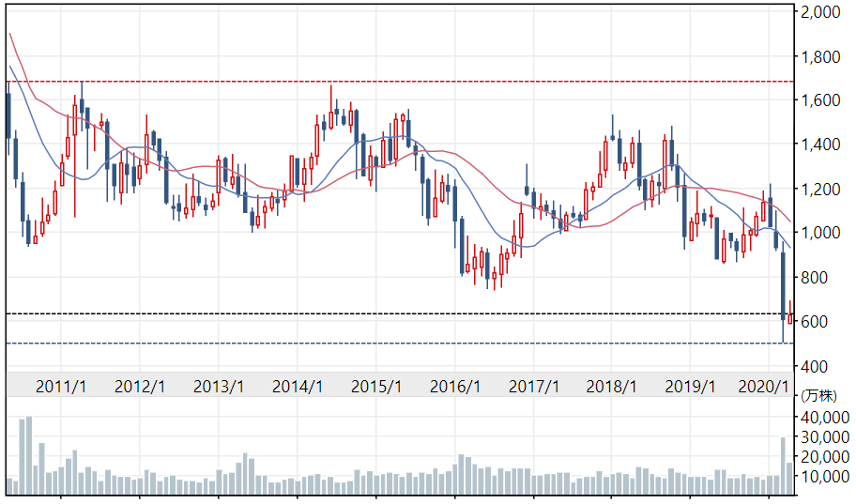Click the 2,000 price axis label
The width and height of the screenshot is (856, 504).
click(820, 11)
